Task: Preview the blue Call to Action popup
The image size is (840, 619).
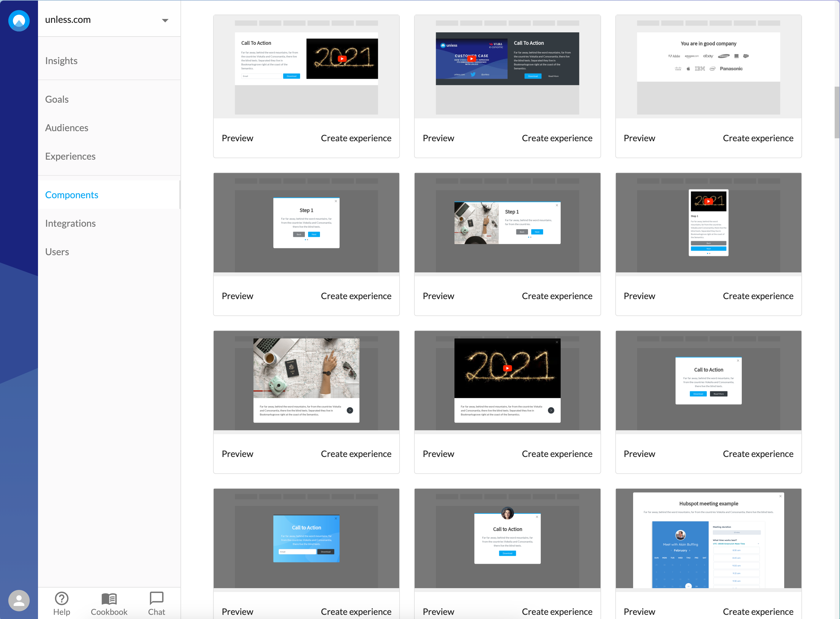Action: [x=237, y=611]
